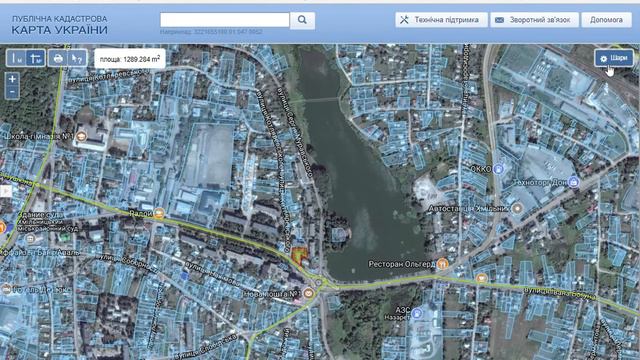Click inside the cadastral number search field
The image size is (640, 360).
click(224, 20)
